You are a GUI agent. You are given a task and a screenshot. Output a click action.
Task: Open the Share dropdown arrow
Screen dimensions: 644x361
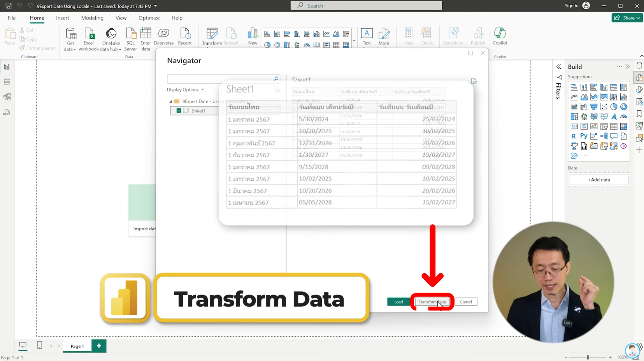[639, 18]
